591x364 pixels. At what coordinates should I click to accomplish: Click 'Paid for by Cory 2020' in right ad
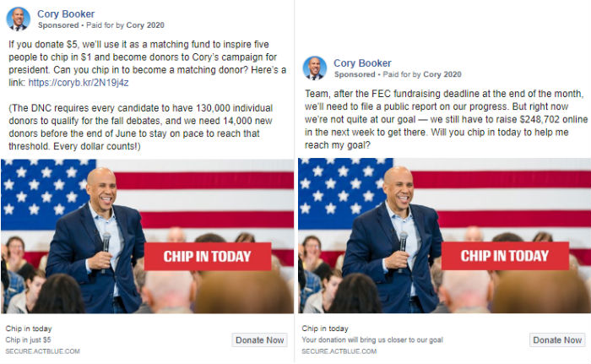coord(422,74)
